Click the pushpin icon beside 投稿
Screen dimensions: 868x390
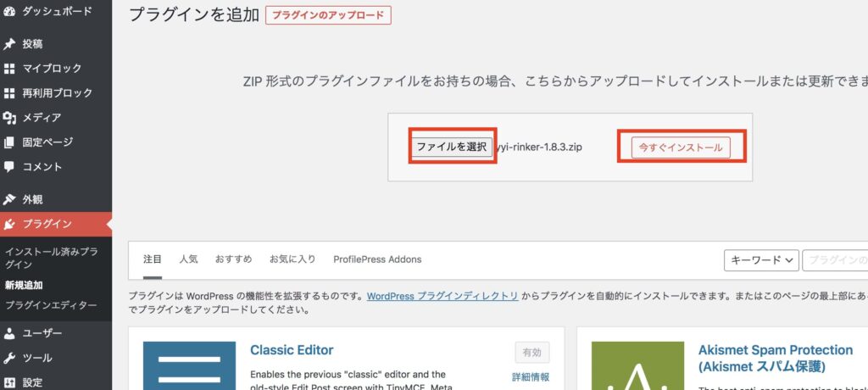8,44
